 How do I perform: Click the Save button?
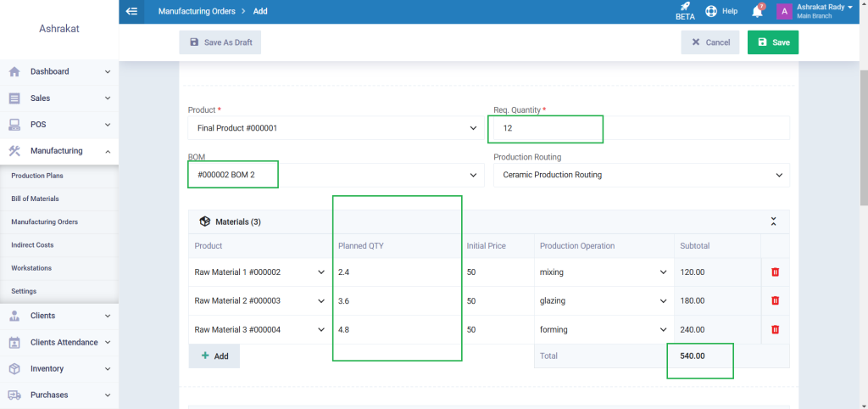click(773, 42)
